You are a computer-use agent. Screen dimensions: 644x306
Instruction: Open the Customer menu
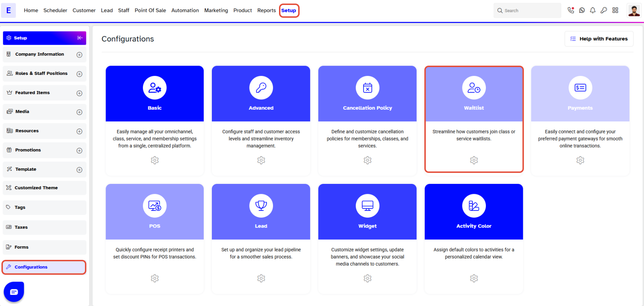(84, 10)
